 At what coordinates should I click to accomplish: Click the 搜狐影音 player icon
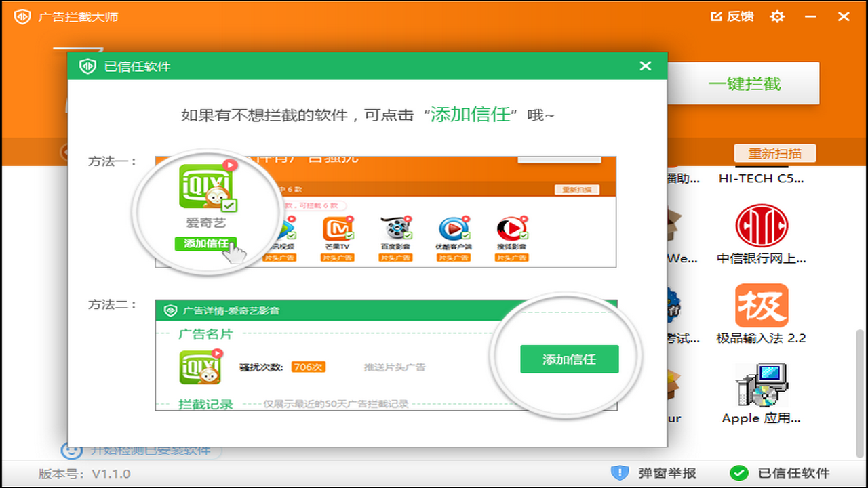511,227
